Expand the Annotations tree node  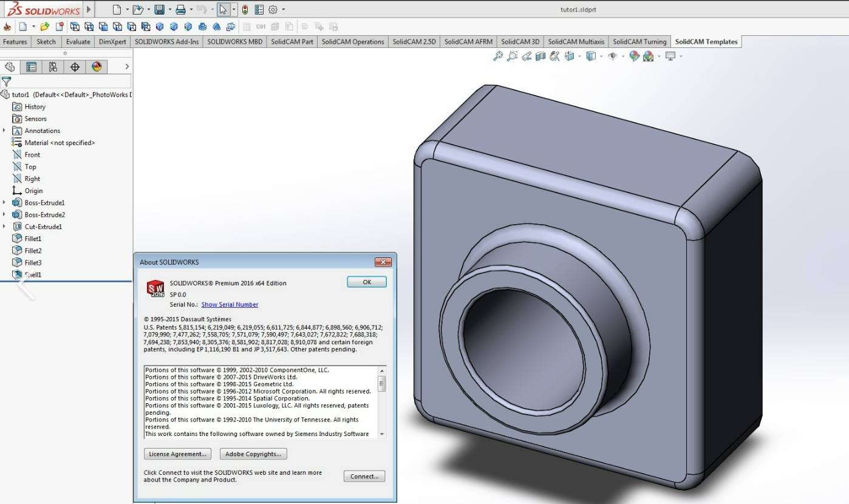pos(4,131)
